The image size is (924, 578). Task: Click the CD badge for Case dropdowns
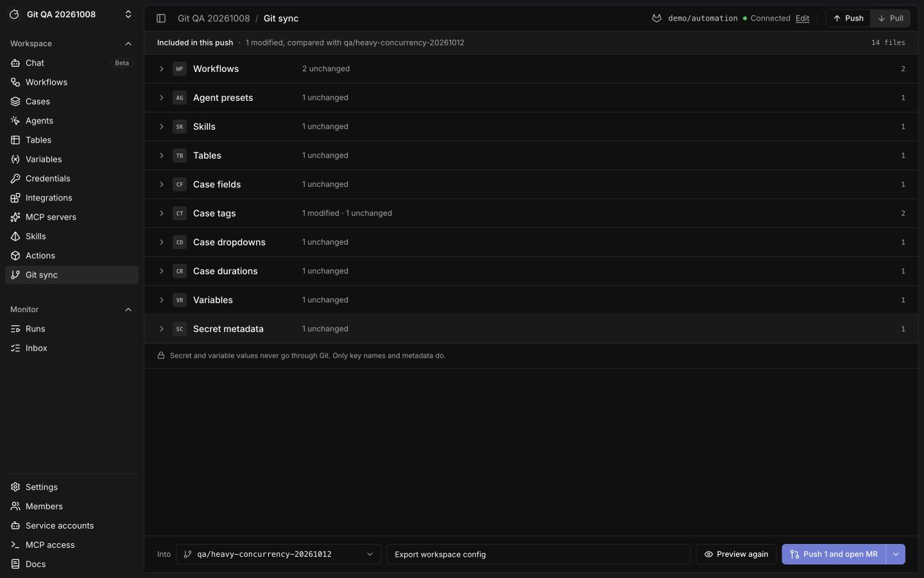coord(180,242)
